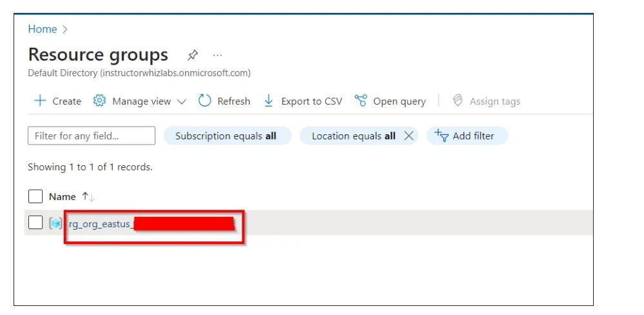Export the list to CSV
The width and height of the screenshot is (644, 315).
coord(302,101)
